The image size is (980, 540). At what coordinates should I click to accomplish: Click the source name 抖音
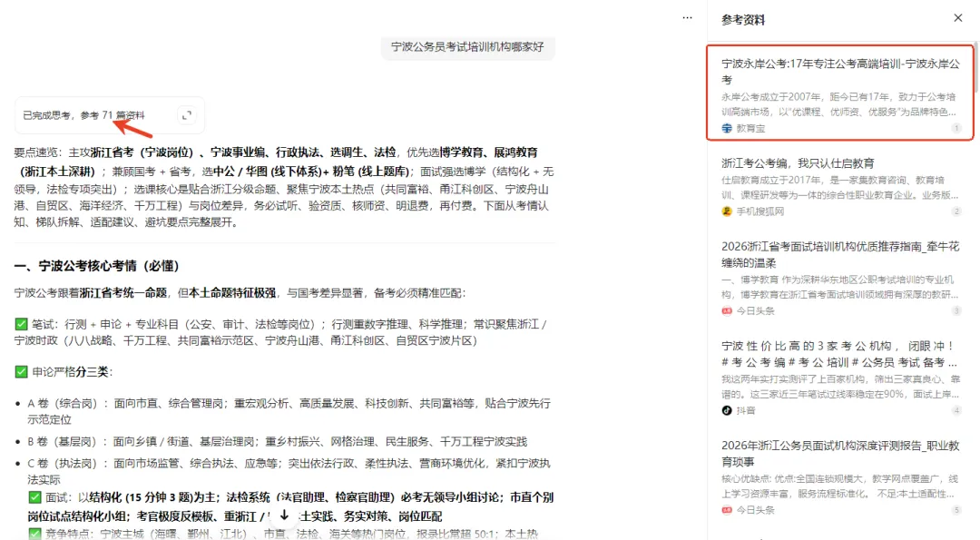coord(745,410)
